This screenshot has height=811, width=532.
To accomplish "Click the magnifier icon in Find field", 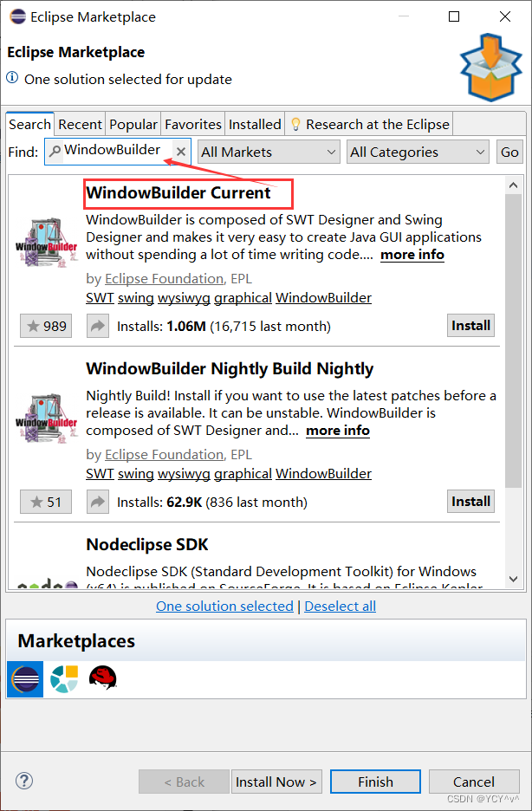I will click(x=55, y=151).
